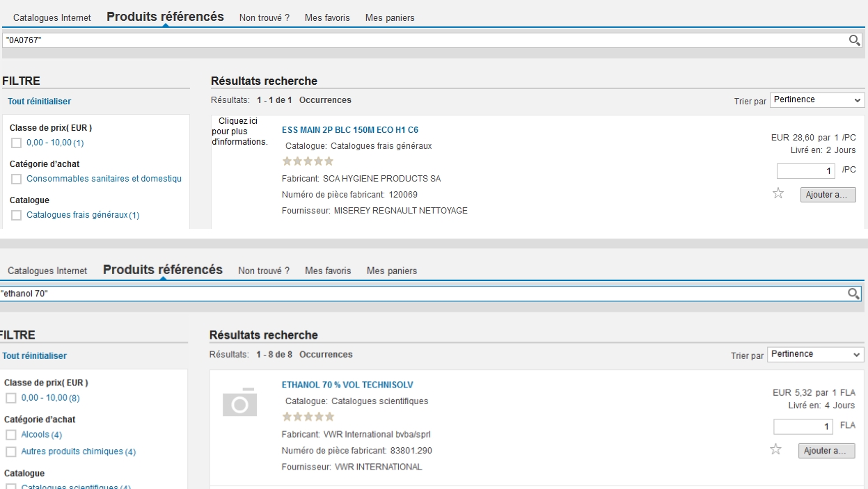The height and width of the screenshot is (489, 868).
Task: Open the Trier par dropdown above ESS MAIN result
Action: 817,100
